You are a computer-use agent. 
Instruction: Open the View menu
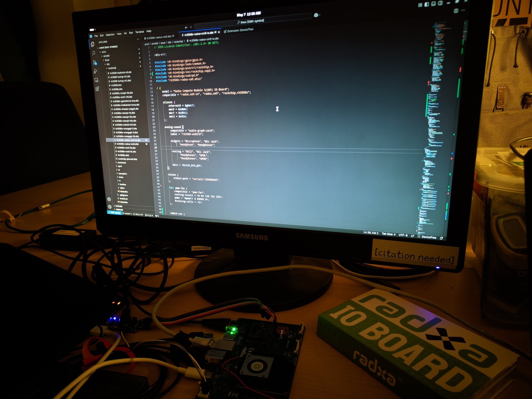(x=119, y=34)
